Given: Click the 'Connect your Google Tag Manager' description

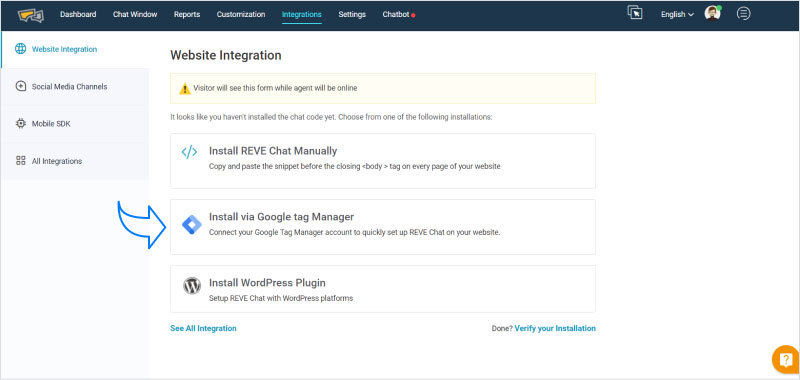Looking at the screenshot, I should tap(355, 232).
